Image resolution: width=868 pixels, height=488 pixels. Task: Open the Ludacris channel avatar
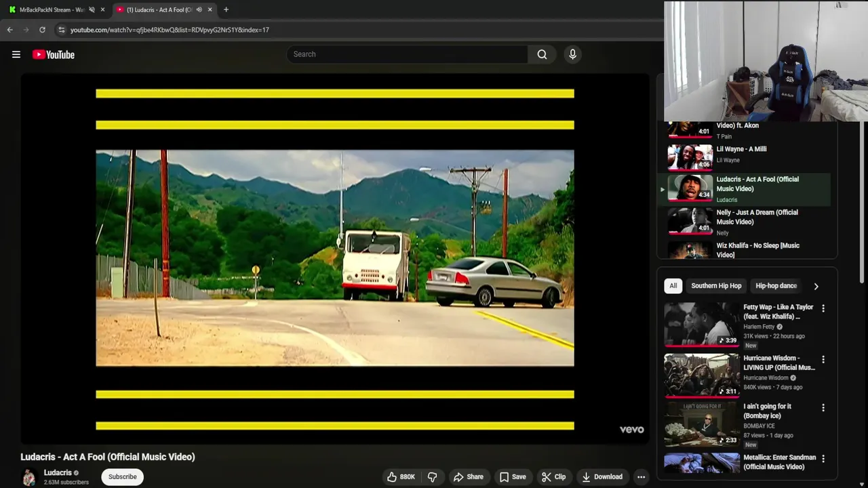click(29, 477)
